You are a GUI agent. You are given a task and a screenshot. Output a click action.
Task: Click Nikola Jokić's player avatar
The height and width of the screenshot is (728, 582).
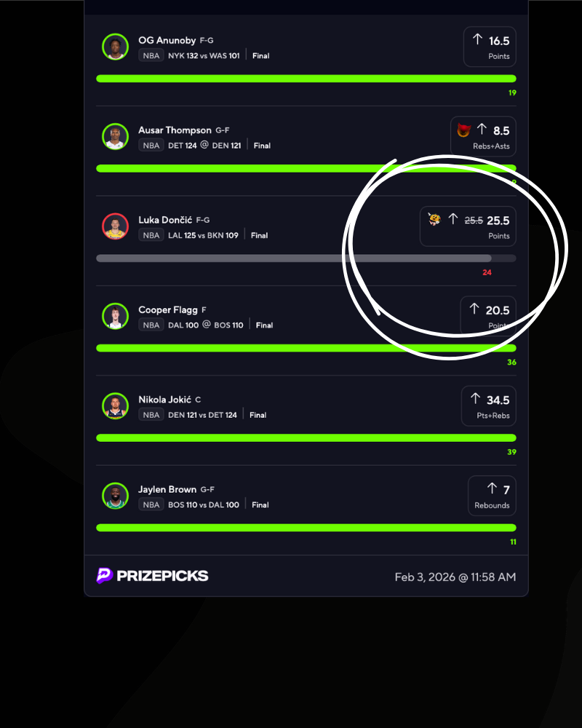point(115,405)
